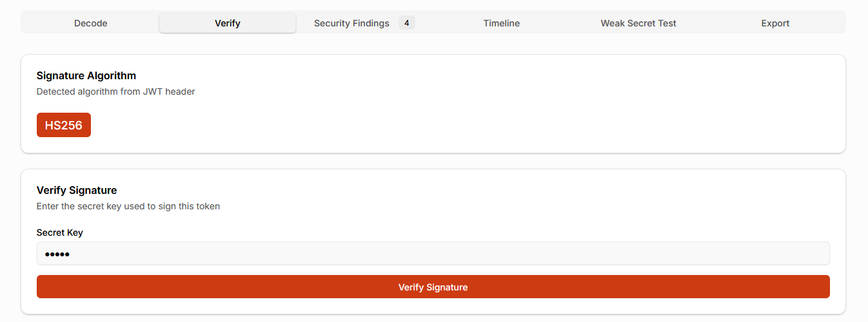The height and width of the screenshot is (322, 868).
Task: Click the right end of Secret Key field
Action: tap(813, 254)
